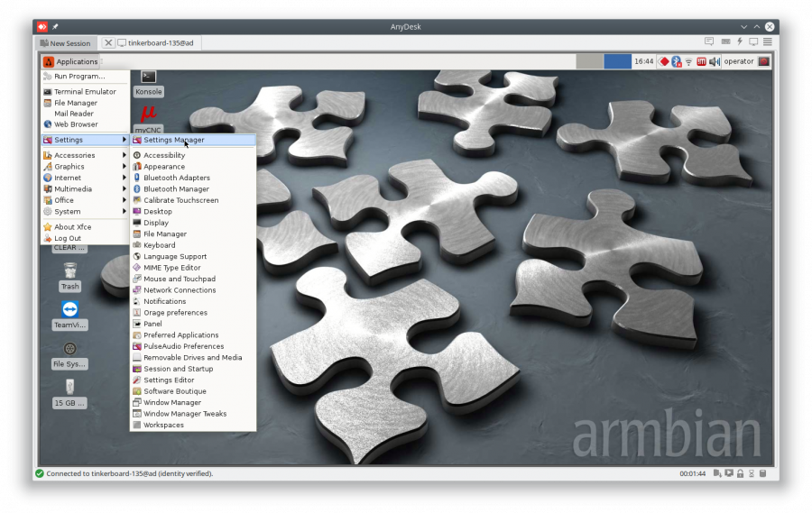Click the AnyDesk keyboard settings icon
The image size is (812, 513).
724,42
